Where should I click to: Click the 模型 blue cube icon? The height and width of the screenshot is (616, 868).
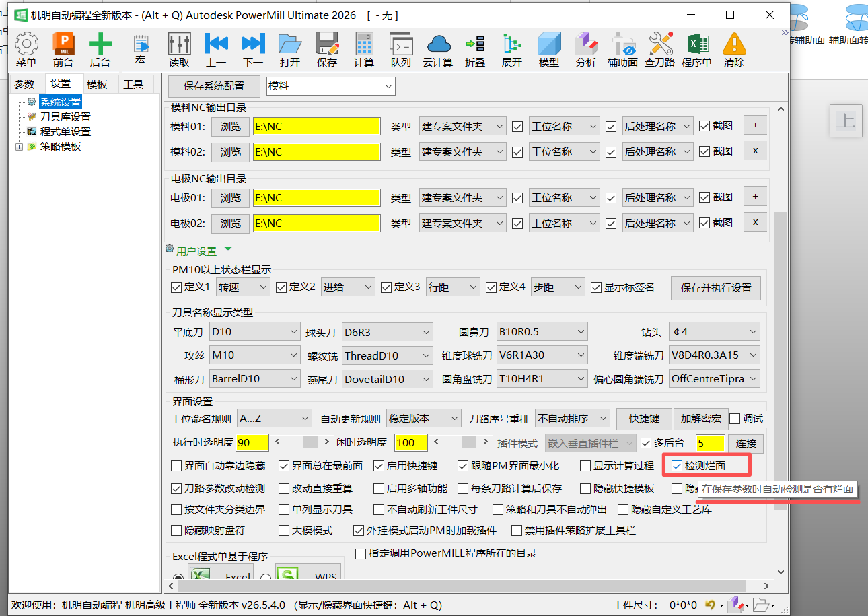[x=549, y=49]
